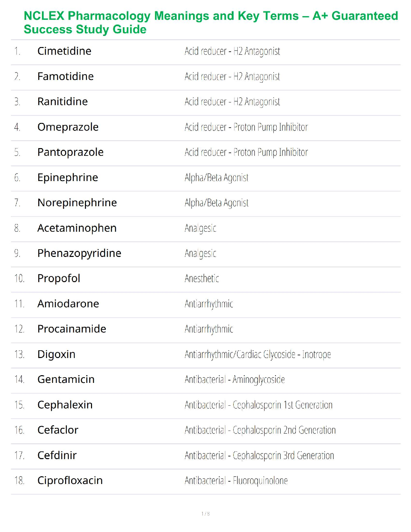411x532 pixels.
Task: Click the 1 / 8 page number
Action: pyautogui.click(x=205, y=514)
